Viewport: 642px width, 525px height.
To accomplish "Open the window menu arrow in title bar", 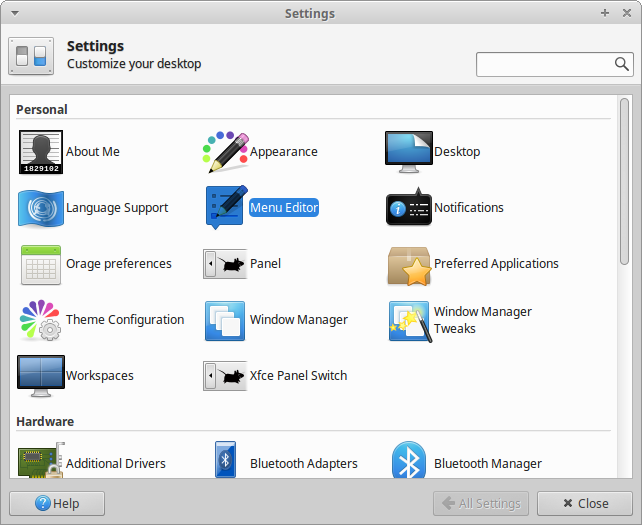I will (x=10, y=13).
